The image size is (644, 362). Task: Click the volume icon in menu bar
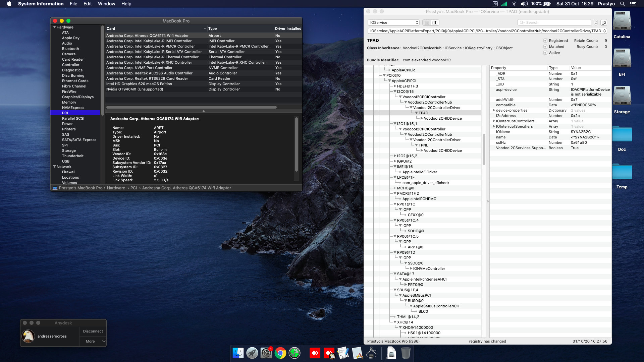[524, 4]
